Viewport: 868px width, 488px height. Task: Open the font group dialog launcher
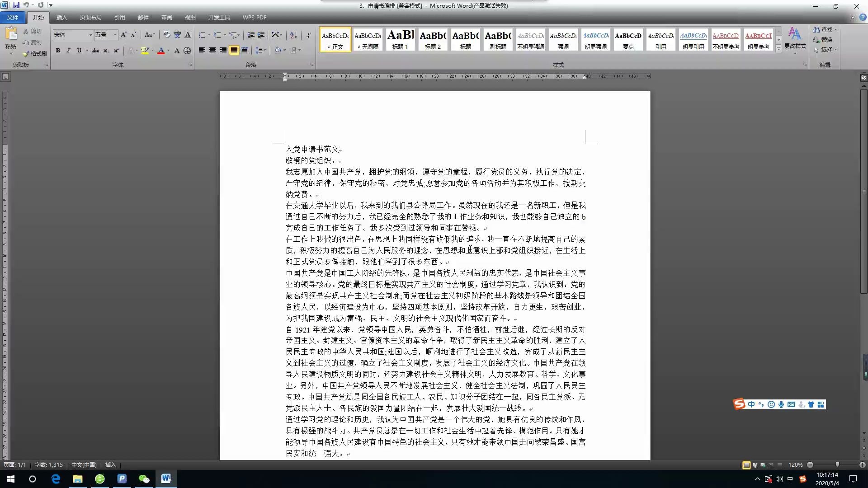[x=190, y=65]
